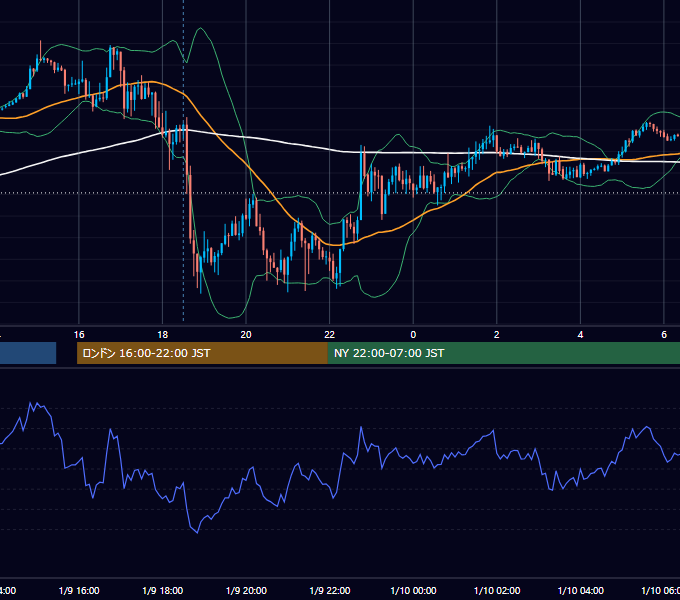The height and width of the screenshot is (600, 680).
Task: Click the 1/10 04:00 time label
Action: [581, 590]
